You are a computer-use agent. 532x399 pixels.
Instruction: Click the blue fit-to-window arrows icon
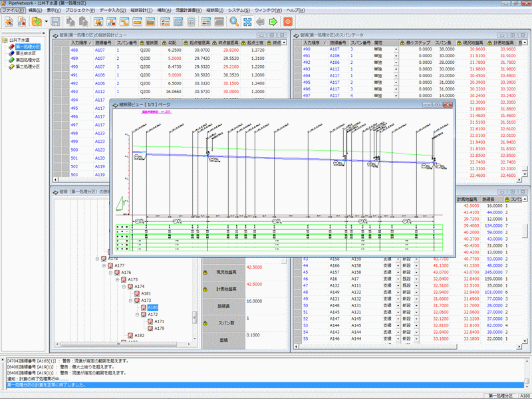tap(247, 22)
